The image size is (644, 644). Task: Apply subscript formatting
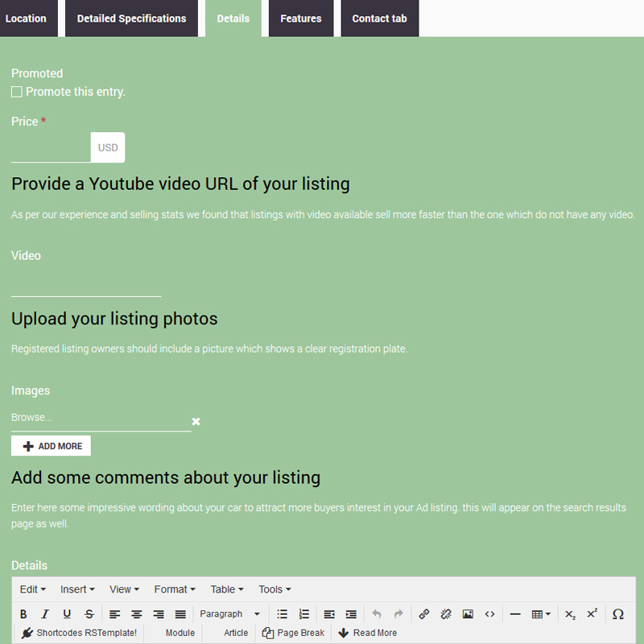tap(570, 614)
